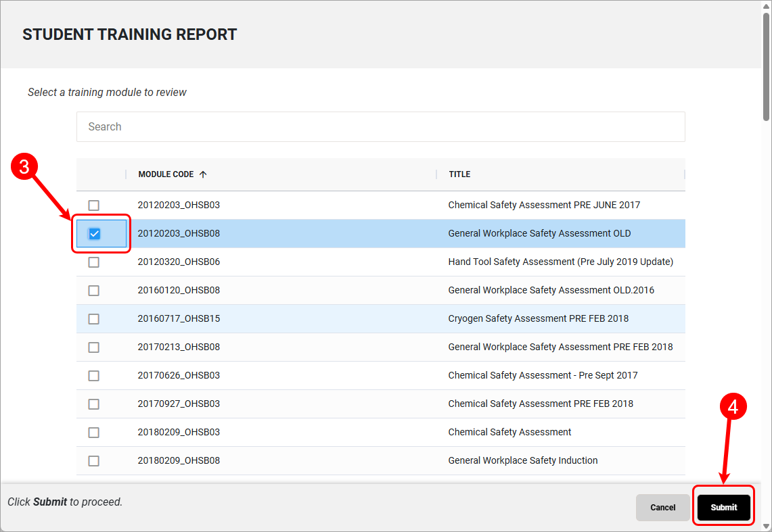Select the 20170626_OHSB03 checkbox

click(x=93, y=376)
